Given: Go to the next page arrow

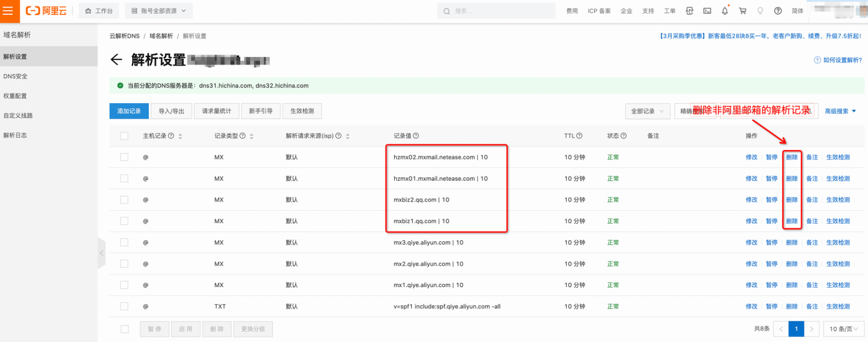Looking at the screenshot, I should tap(812, 329).
